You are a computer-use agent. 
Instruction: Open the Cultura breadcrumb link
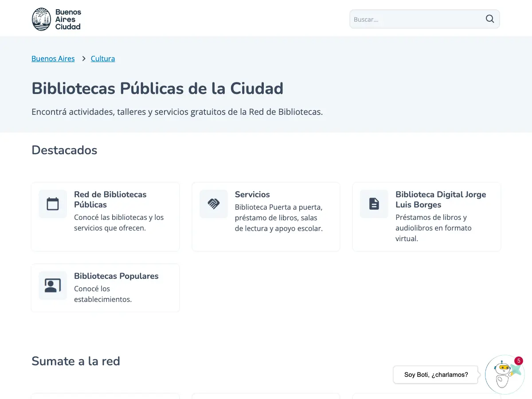[x=103, y=59]
